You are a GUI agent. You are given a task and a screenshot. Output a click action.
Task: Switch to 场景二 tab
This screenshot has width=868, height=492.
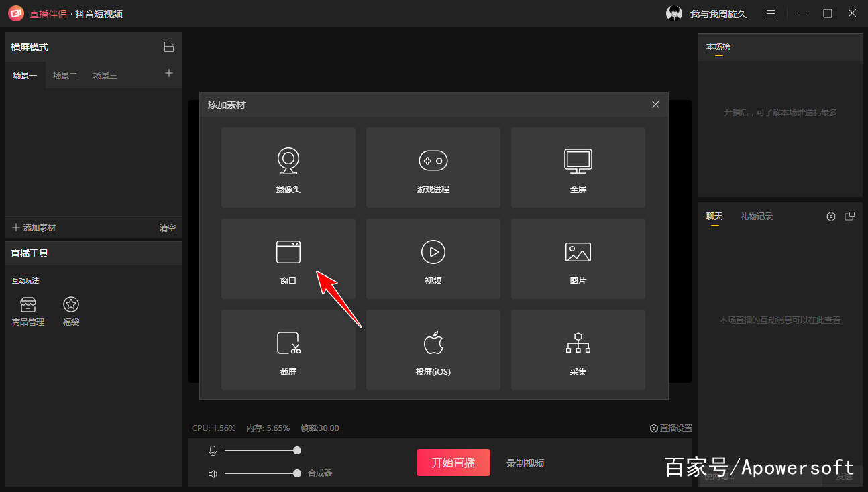coord(65,75)
